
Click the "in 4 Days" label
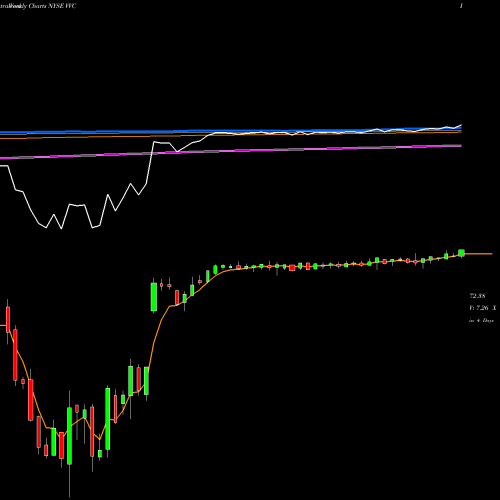tap(481, 320)
